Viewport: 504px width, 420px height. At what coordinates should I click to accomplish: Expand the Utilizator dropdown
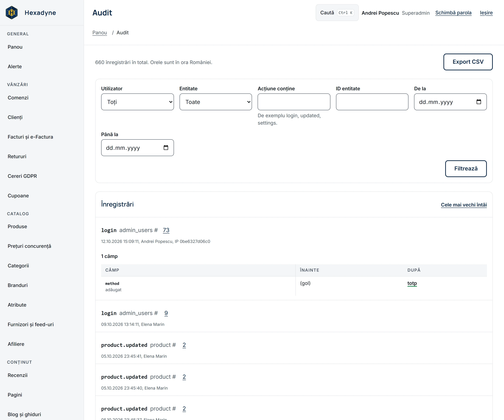point(137,102)
